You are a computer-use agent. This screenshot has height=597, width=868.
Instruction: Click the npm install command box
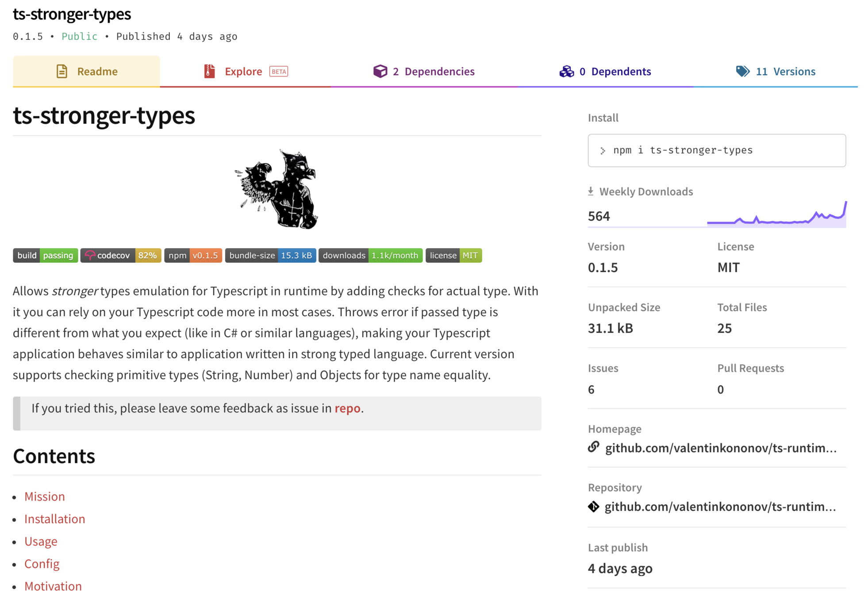(716, 150)
